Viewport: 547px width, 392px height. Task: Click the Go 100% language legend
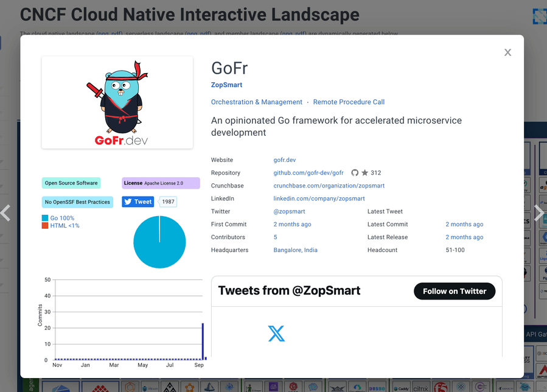[58, 218]
